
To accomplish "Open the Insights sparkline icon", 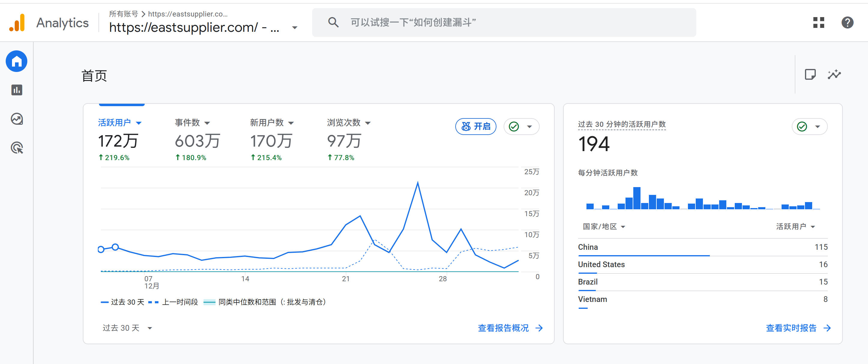I will click(834, 74).
